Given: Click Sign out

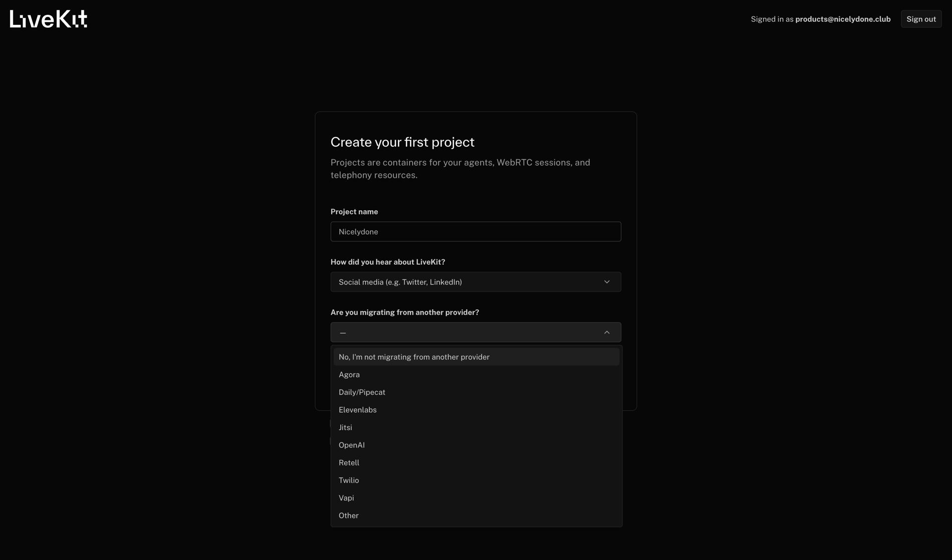Looking at the screenshot, I should (x=921, y=19).
